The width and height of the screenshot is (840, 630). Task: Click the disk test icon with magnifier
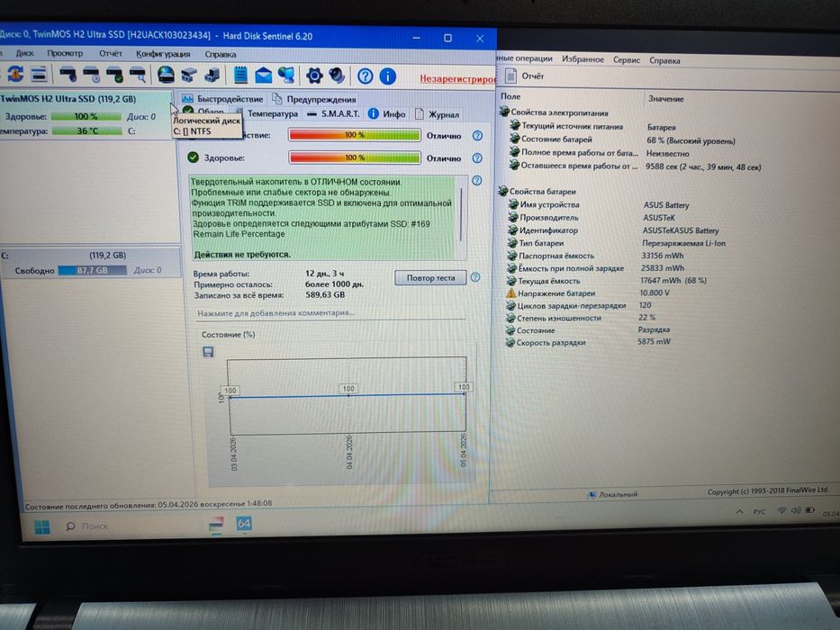(x=139, y=75)
